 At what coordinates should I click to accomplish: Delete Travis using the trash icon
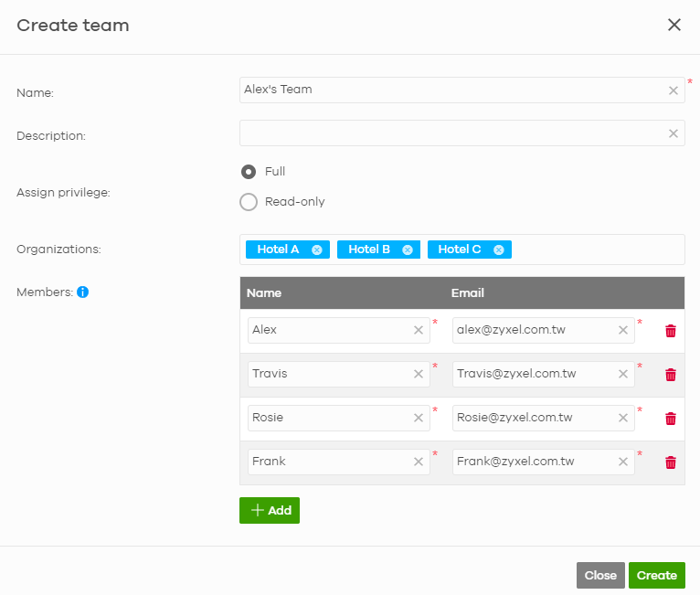tap(670, 375)
